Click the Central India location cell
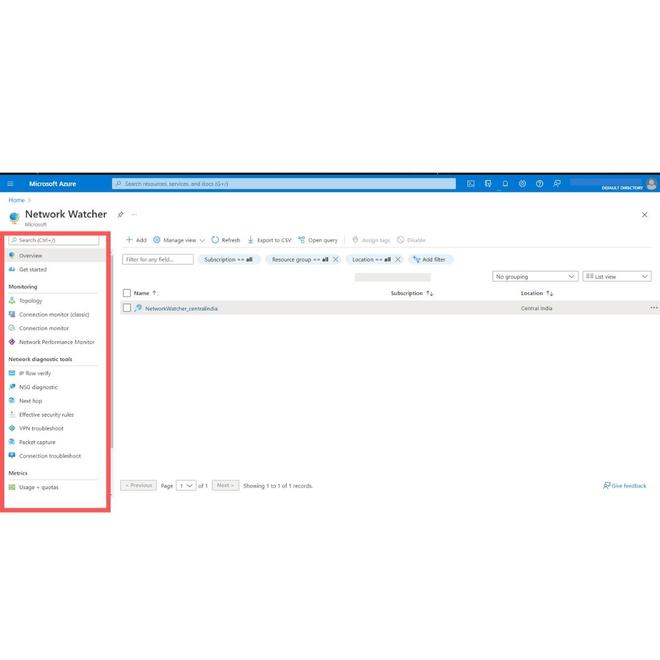Viewport: 660px width, 660px height. 536,308
